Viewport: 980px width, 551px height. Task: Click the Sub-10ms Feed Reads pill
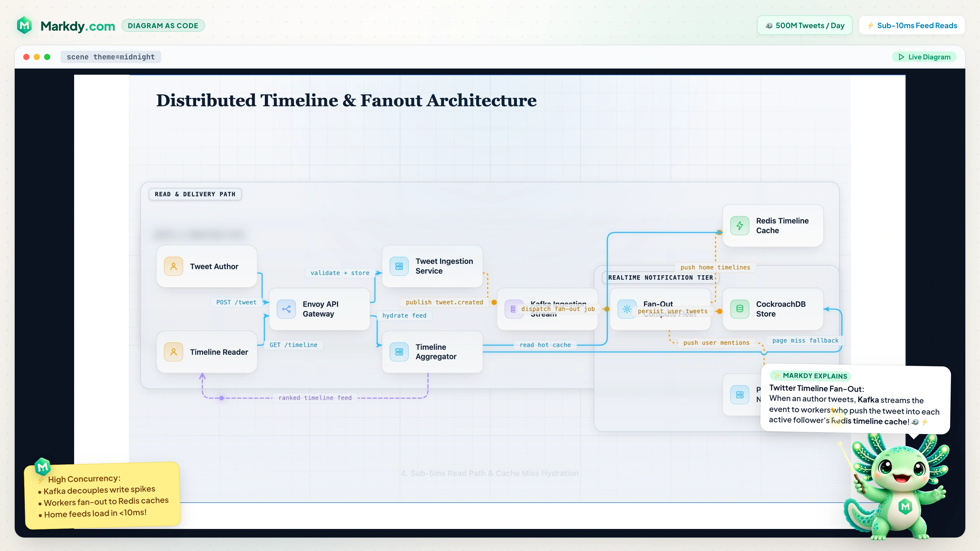click(x=911, y=25)
